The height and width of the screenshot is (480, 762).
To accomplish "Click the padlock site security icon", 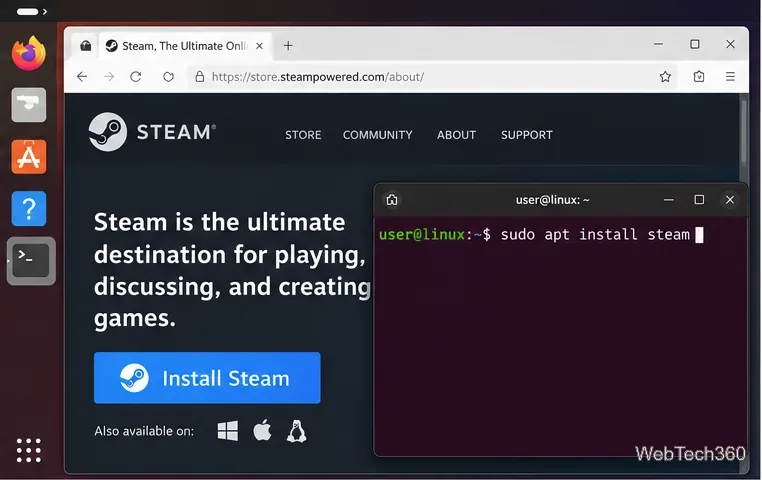I will (199, 76).
